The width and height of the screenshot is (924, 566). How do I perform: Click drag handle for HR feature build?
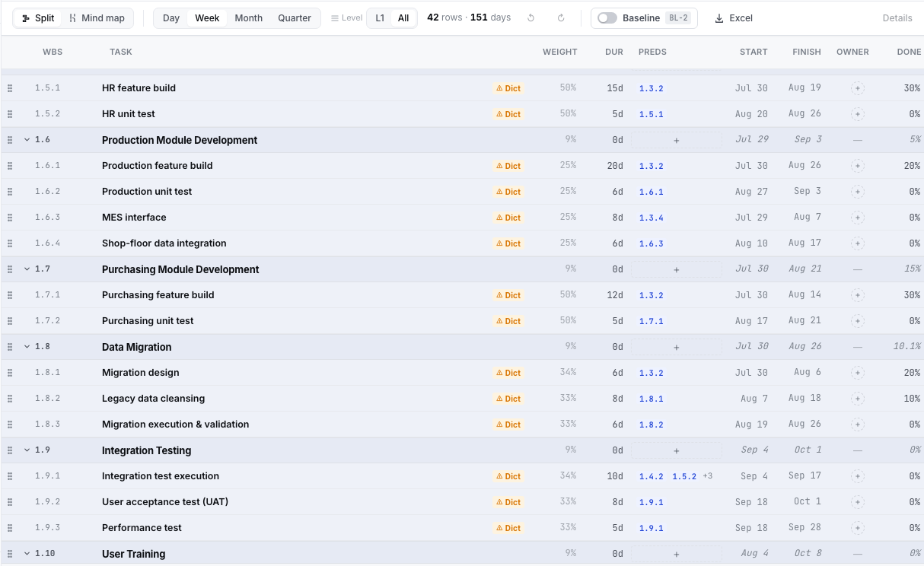(x=10, y=88)
